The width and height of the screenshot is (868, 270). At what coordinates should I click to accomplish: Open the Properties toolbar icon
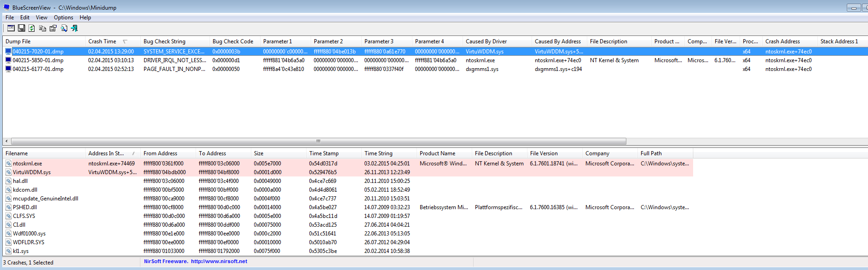point(53,28)
